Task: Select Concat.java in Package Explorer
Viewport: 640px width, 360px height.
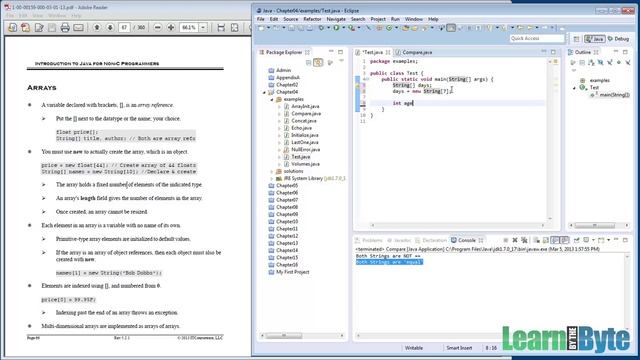Action: 304,121
